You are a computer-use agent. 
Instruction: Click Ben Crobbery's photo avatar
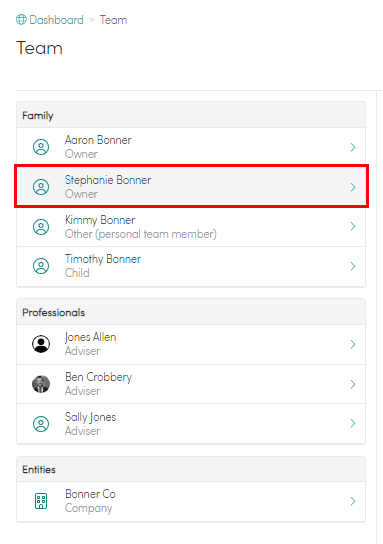point(41,384)
